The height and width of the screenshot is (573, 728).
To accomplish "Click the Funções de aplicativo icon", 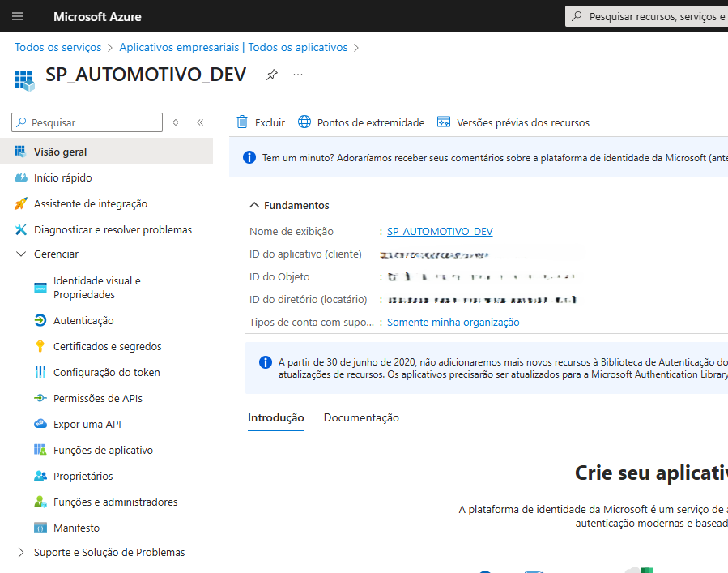I will 40,449.
